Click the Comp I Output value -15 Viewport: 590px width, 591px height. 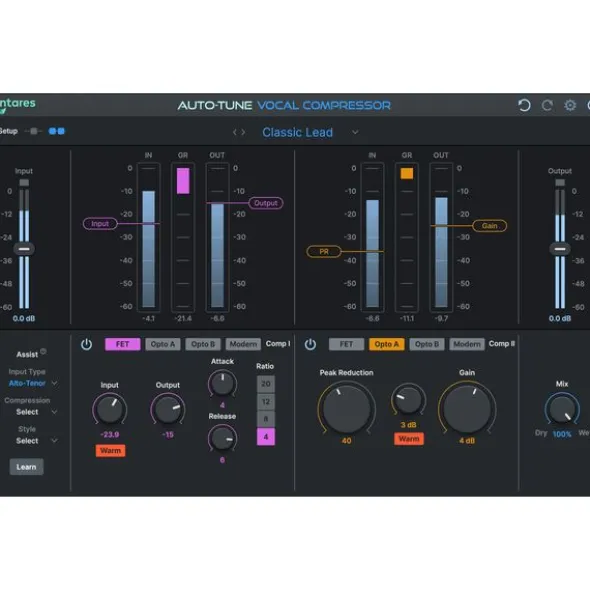click(x=168, y=435)
